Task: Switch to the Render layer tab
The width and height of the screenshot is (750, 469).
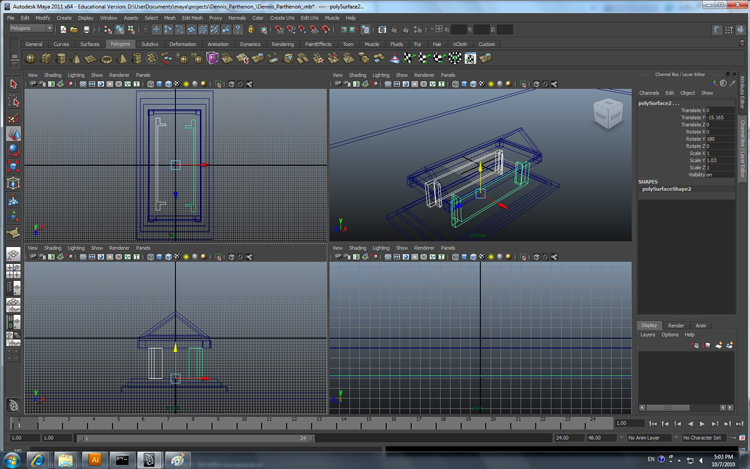Action: [676, 325]
